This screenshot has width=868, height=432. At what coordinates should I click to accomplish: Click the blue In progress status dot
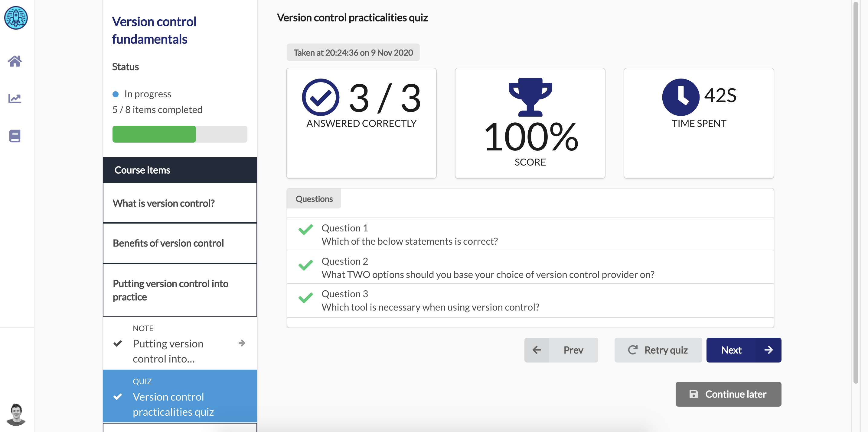(116, 94)
